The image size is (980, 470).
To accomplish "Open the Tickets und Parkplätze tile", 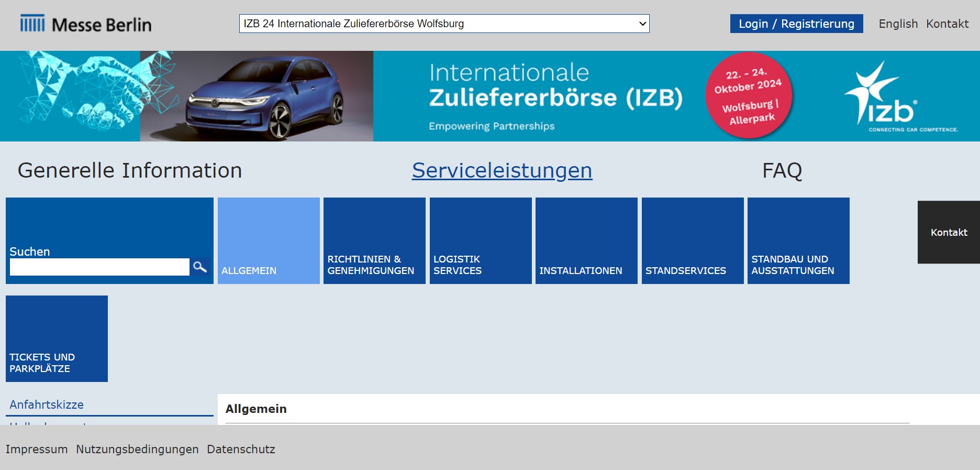I will point(57,338).
